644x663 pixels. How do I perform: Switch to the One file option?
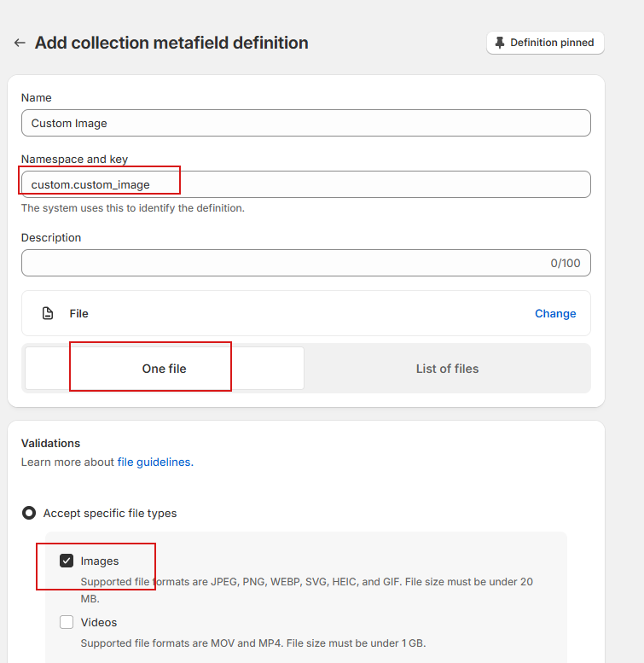165,369
